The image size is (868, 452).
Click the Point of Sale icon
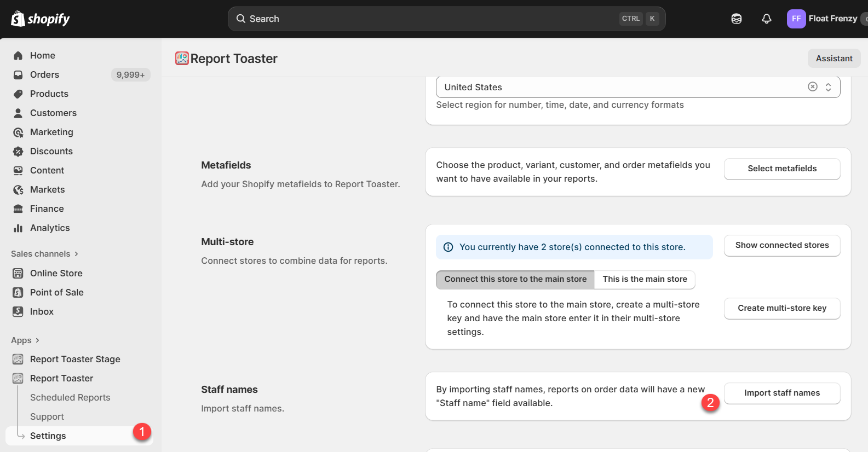coord(18,293)
